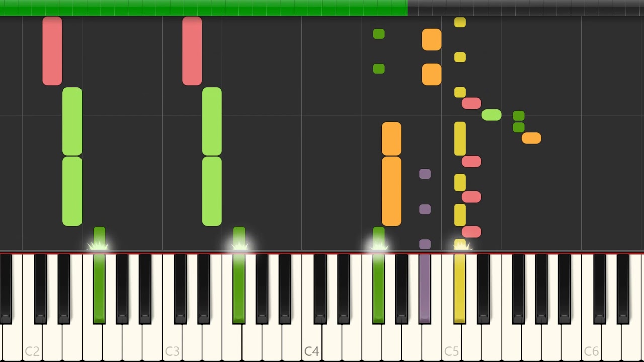
Task: Seek to the unplayed gray progress section
Action: pos(526,8)
